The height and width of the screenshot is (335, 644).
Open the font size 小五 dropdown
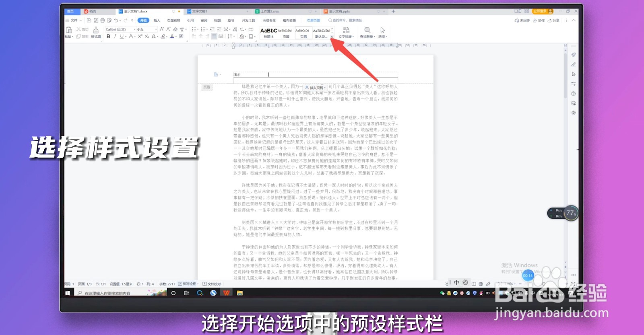coord(156,29)
